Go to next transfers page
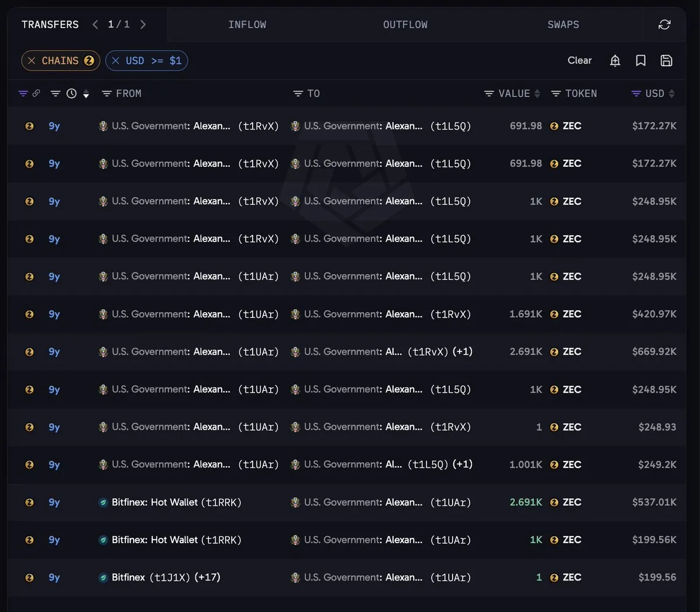Viewport: 700px width, 612px height. point(143,25)
